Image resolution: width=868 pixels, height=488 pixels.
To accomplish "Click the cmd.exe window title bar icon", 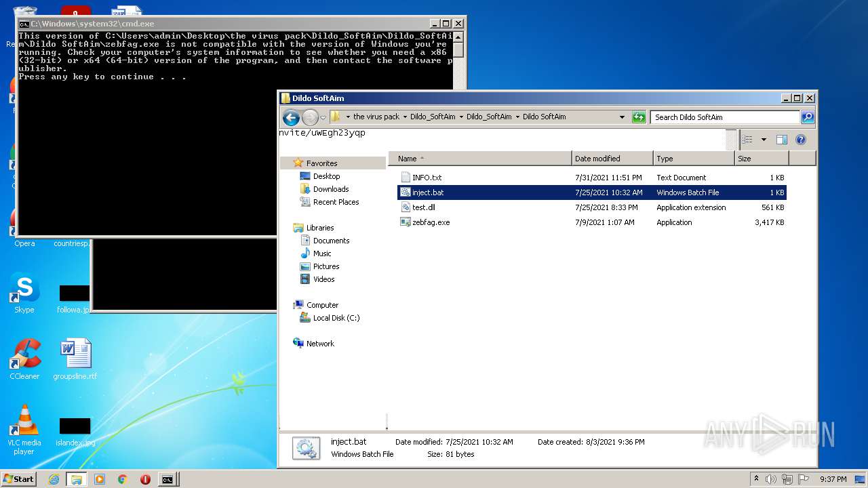I will pos(24,23).
